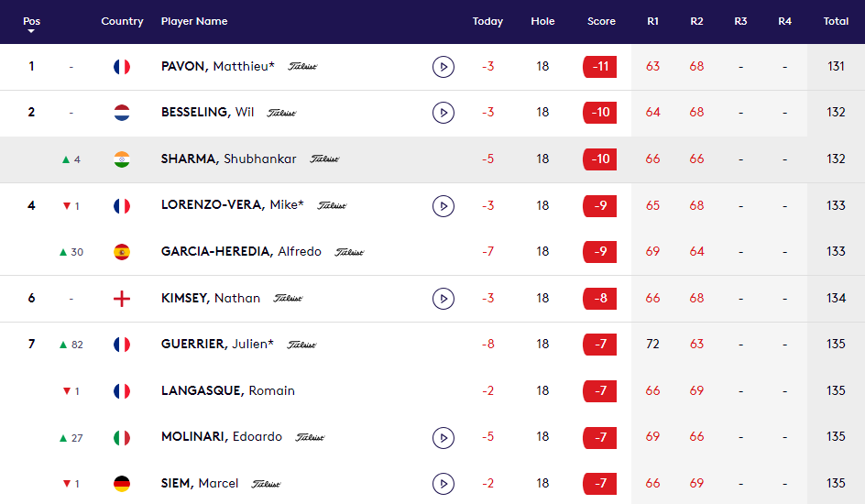Click Pavon's red -11 score badge
This screenshot has width=865, height=504.
click(599, 67)
